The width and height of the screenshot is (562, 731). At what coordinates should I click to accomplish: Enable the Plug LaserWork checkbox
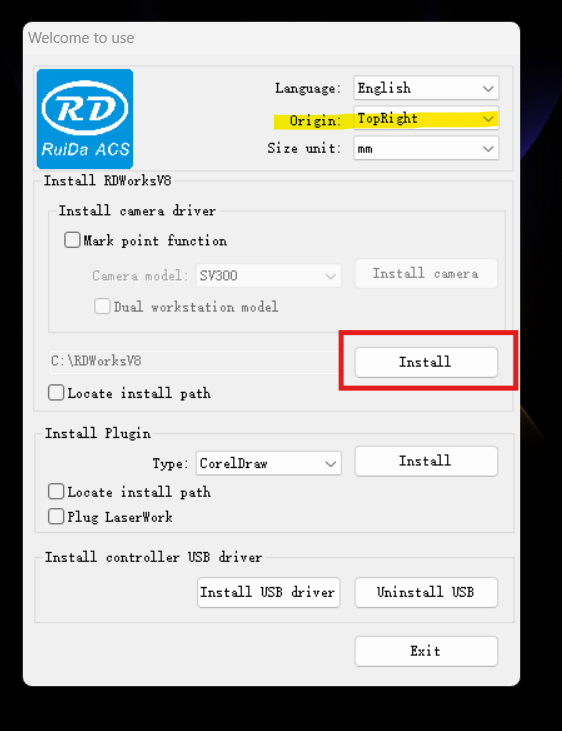(x=56, y=516)
